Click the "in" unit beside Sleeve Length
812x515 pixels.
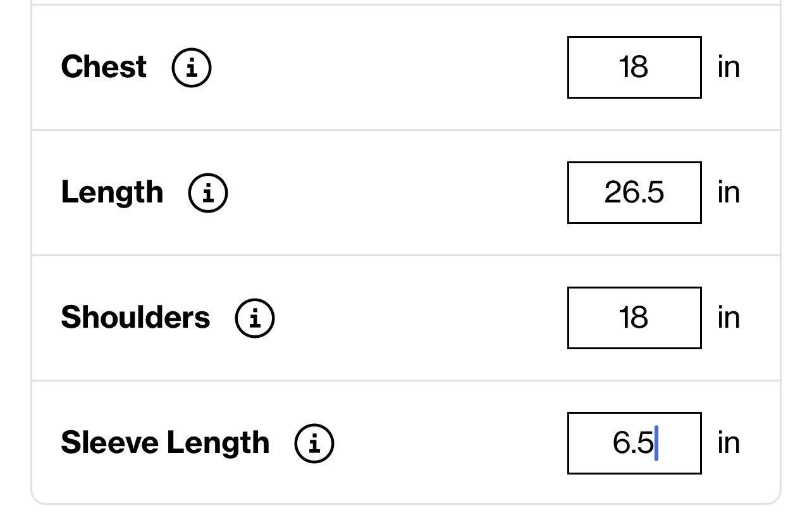click(x=729, y=443)
